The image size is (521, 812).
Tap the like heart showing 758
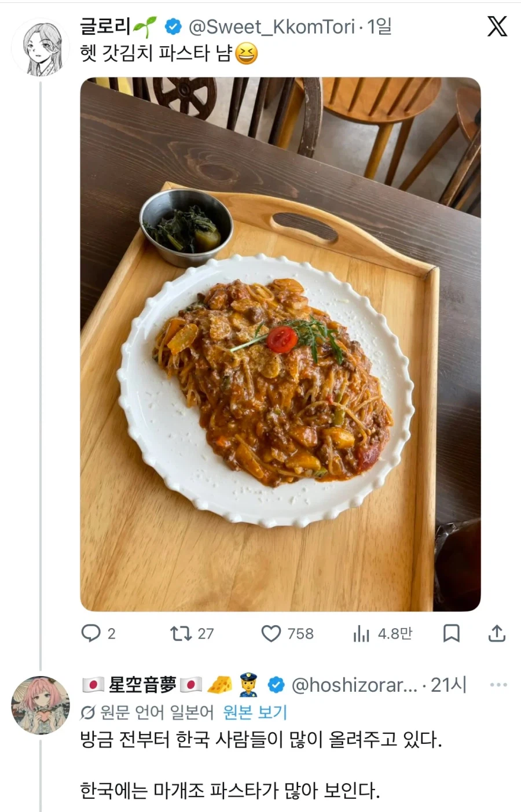pos(272,633)
